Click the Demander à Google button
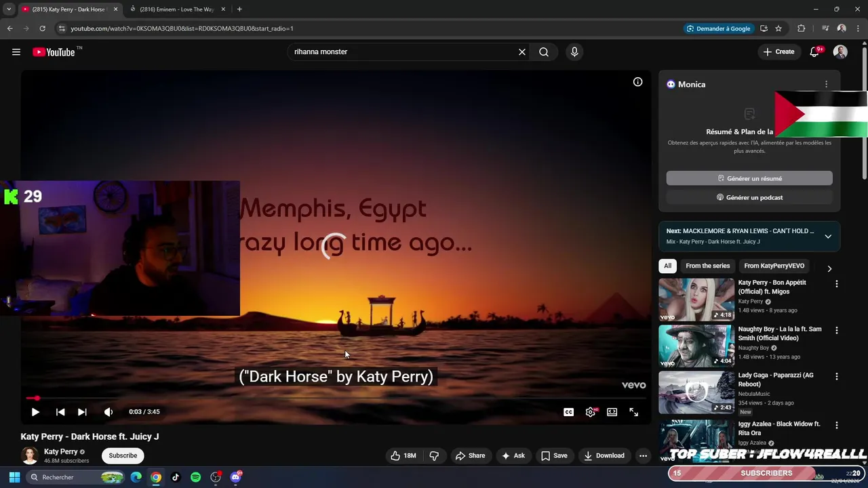 click(718, 28)
